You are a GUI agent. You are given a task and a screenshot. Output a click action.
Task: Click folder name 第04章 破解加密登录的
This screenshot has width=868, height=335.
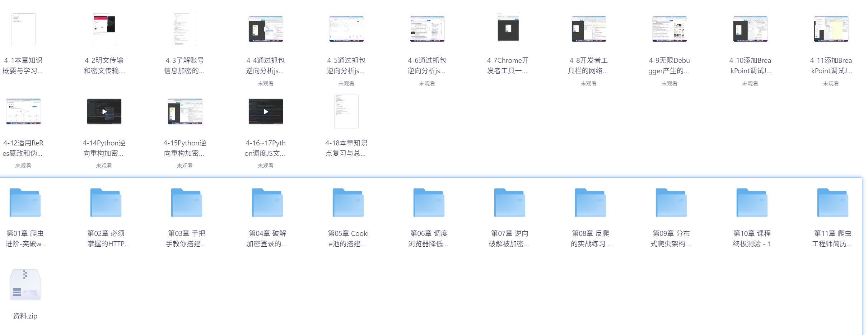click(267, 238)
